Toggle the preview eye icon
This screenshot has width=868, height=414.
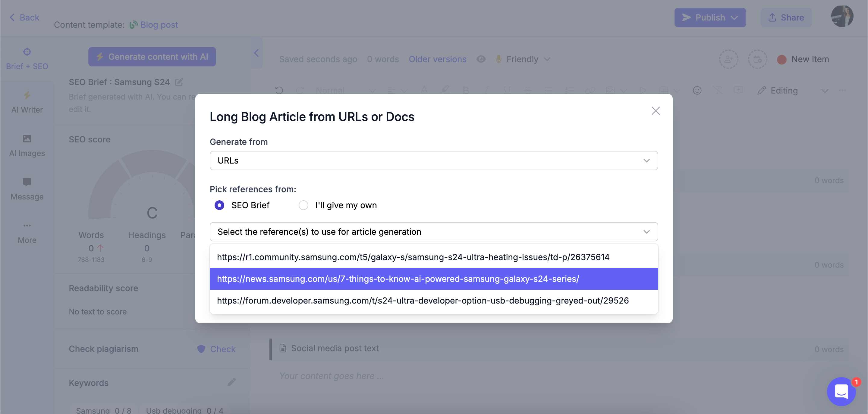[481, 59]
